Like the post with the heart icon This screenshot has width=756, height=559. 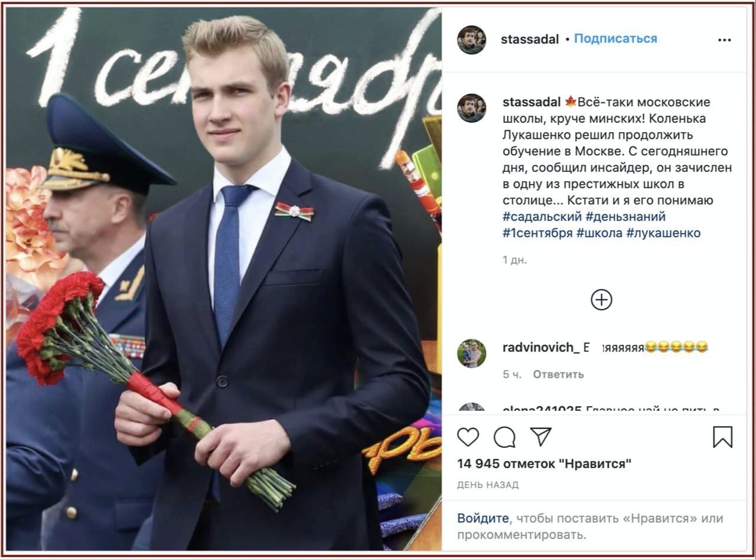point(468,437)
